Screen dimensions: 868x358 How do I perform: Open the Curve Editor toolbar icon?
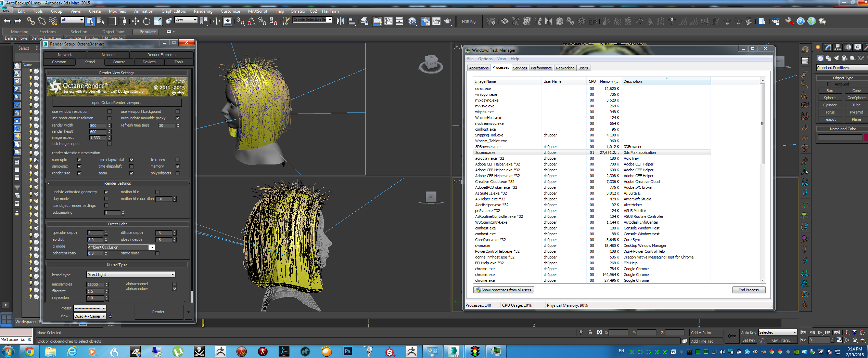tap(388, 21)
